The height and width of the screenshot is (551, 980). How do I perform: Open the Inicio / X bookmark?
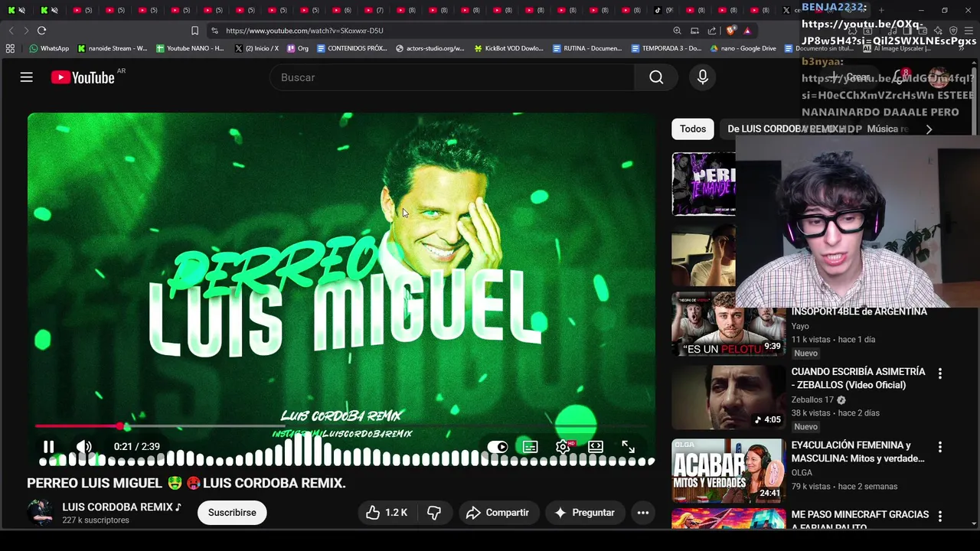(256, 48)
